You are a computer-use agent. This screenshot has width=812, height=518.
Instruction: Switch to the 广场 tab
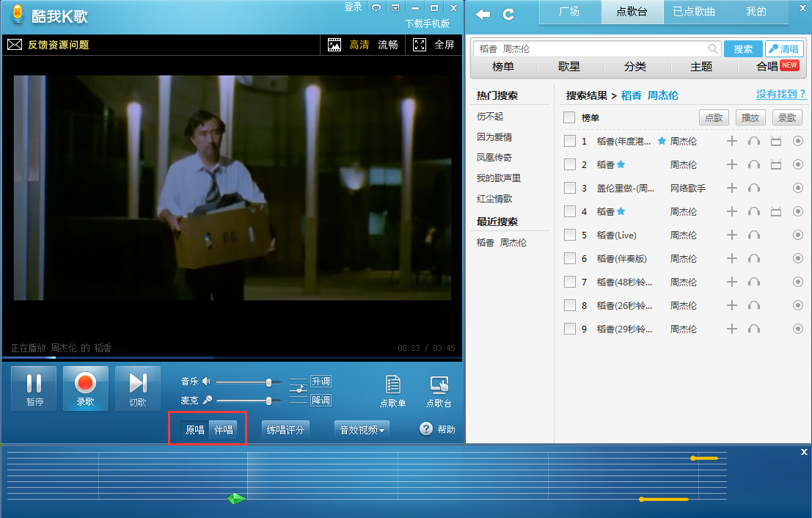[x=570, y=12]
